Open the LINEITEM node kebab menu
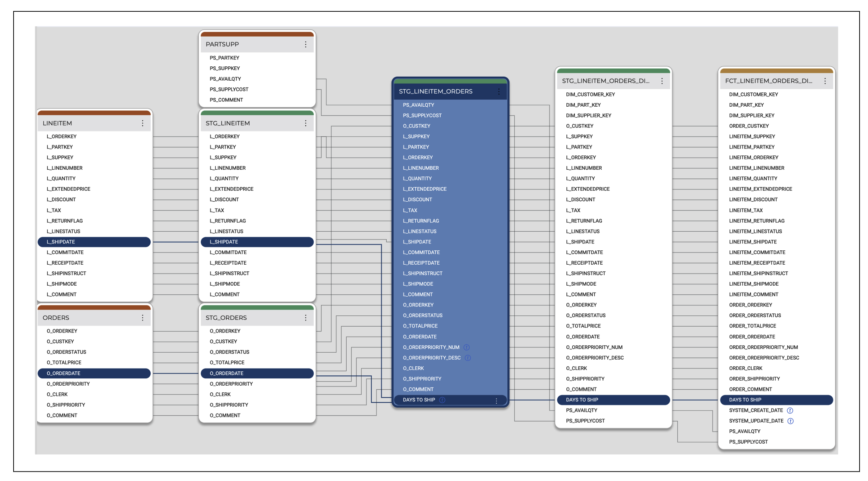The width and height of the screenshot is (868, 481). [x=142, y=123]
